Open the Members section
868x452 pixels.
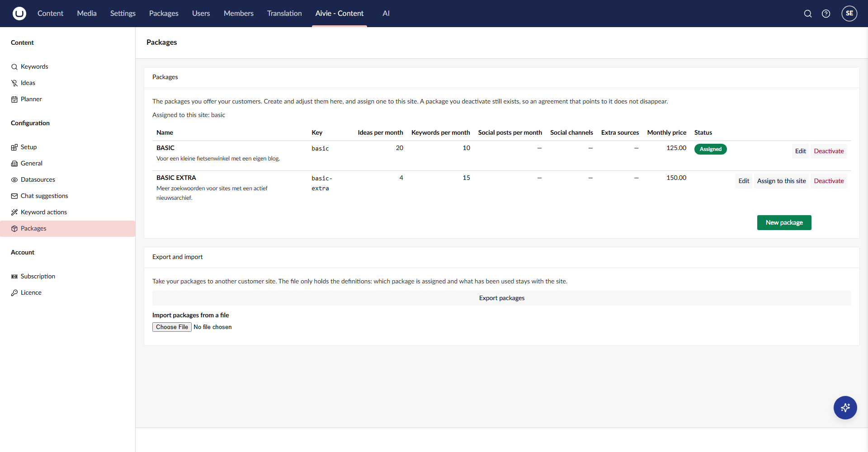tap(239, 14)
